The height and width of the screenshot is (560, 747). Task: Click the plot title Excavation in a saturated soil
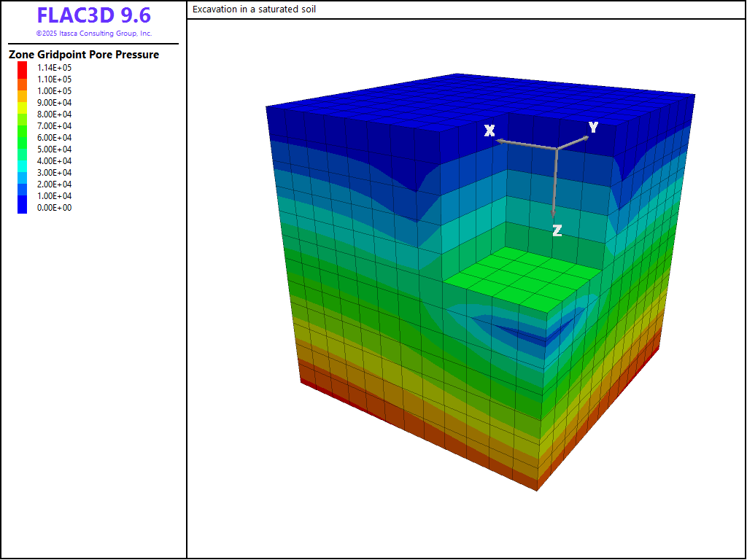255,9
